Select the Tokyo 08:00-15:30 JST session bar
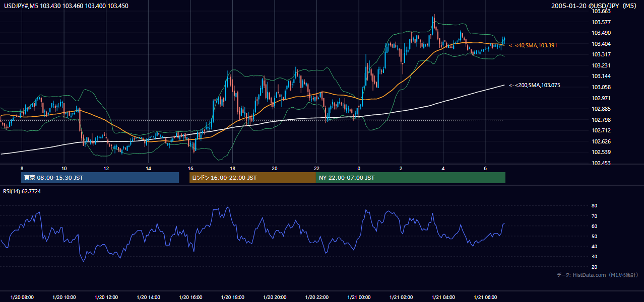 tap(100, 178)
